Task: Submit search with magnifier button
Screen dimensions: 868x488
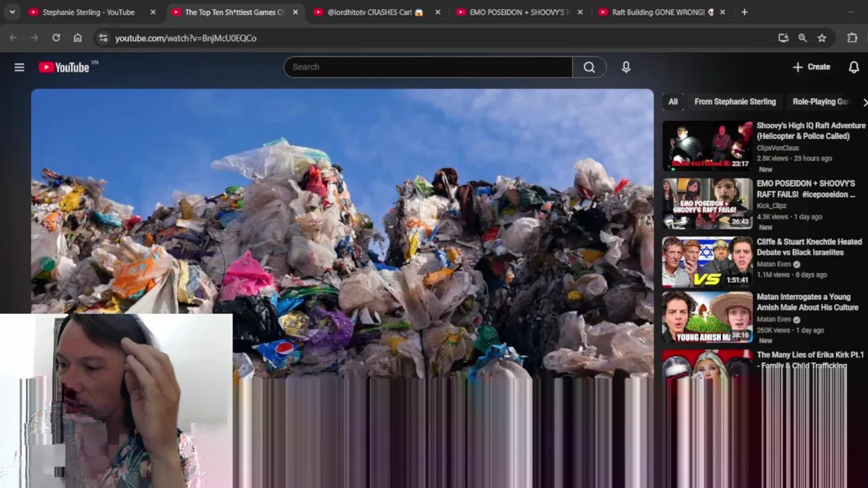Action: 589,67
